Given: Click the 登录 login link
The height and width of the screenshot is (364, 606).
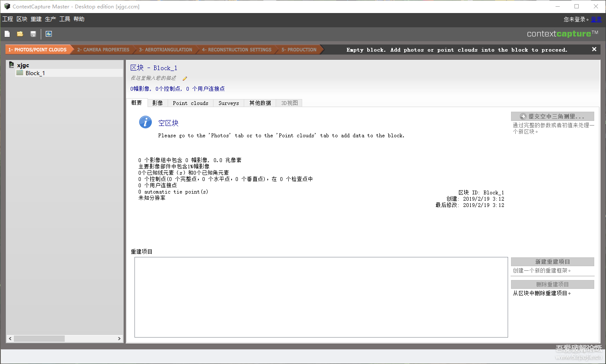Looking at the screenshot, I should pos(596,19).
